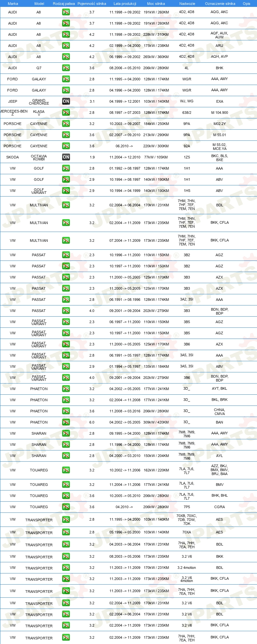Click power value 265kW / 360KM

[x=156, y=57]
